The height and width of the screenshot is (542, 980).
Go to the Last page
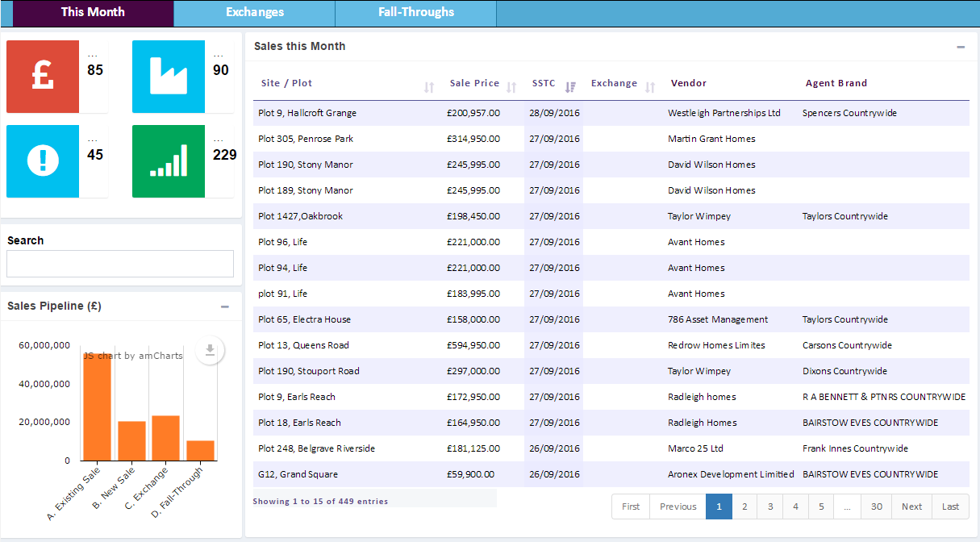pos(951,507)
